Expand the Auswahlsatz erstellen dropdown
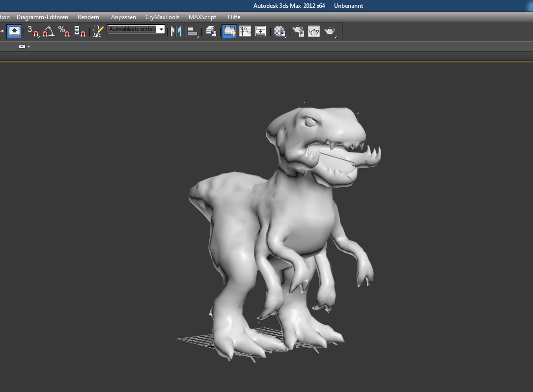The height and width of the screenshot is (392, 533). tap(161, 30)
